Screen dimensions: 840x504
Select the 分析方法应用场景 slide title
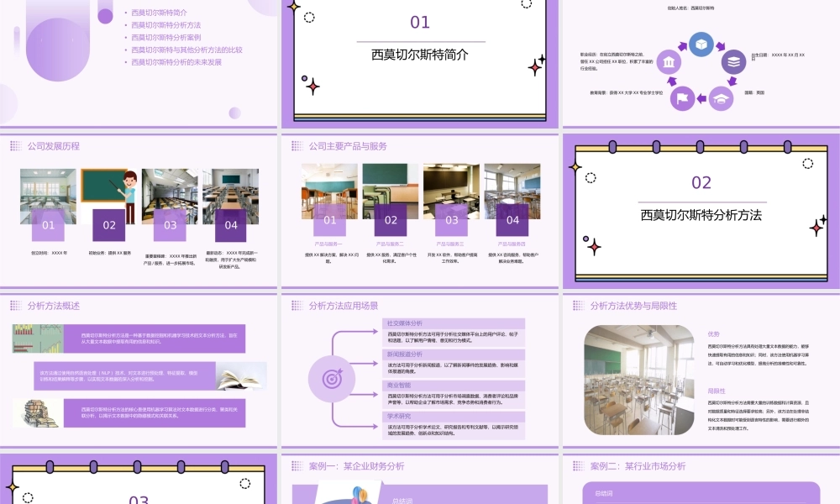344,306
